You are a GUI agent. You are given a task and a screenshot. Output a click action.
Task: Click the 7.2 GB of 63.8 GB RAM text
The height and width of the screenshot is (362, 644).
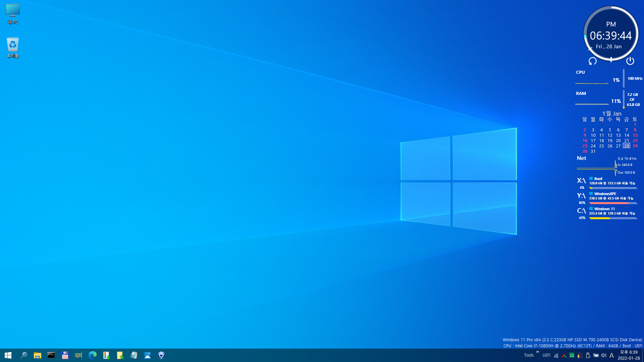pyautogui.click(x=633, y=100)
